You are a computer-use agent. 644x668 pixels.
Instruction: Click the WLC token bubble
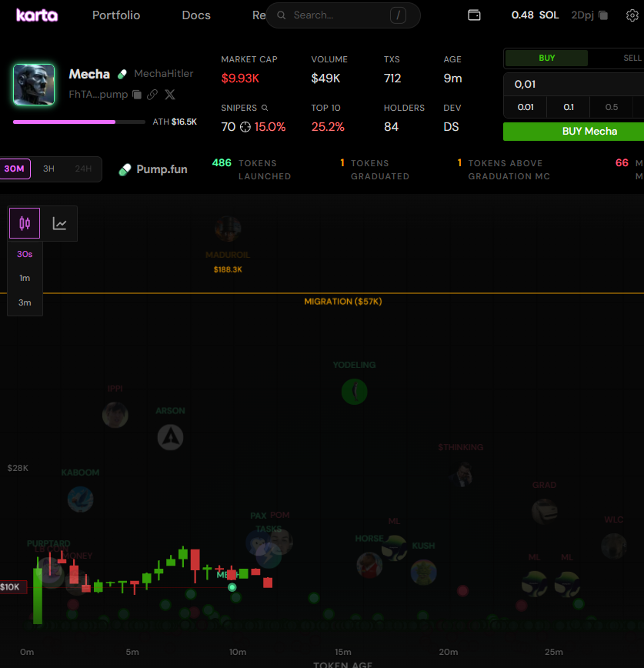coord(614,546)
